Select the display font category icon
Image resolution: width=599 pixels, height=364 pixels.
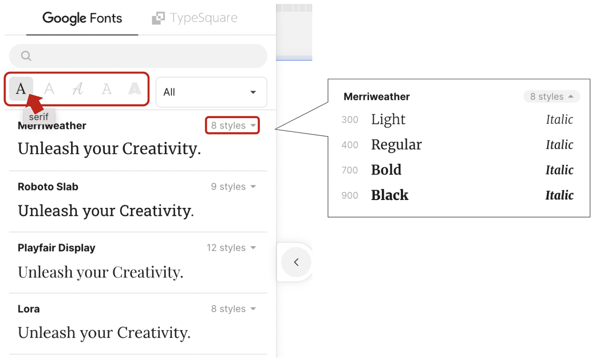[x=135, y=89]
